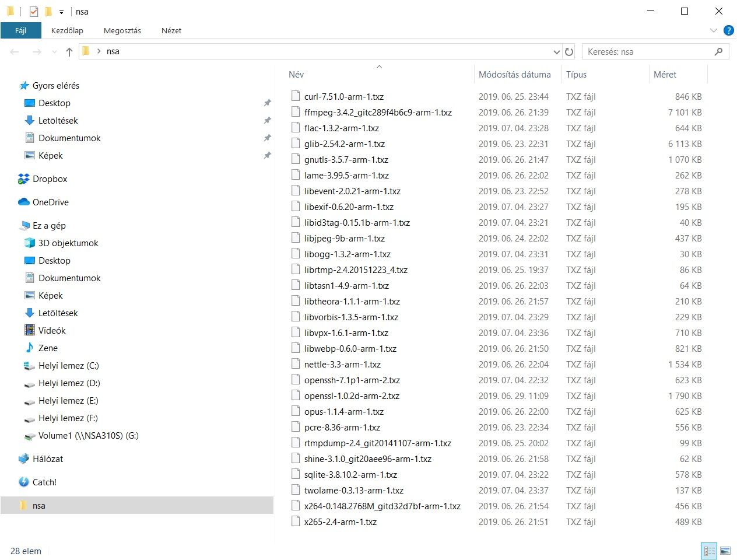Click the Dropbox icon in sidebar

24,179
